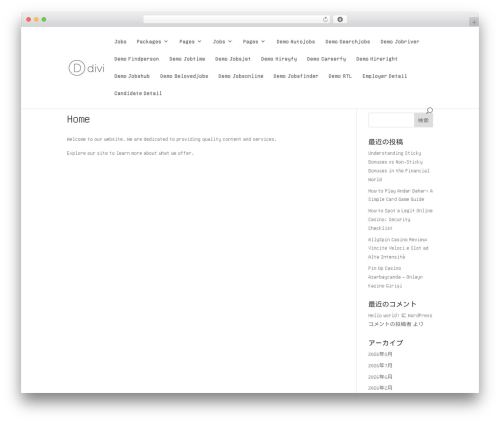Visit Demo Belovedjobs menu link
Image resolution: width=500 pixels, height=423 pixels.
tap(184, 76)
